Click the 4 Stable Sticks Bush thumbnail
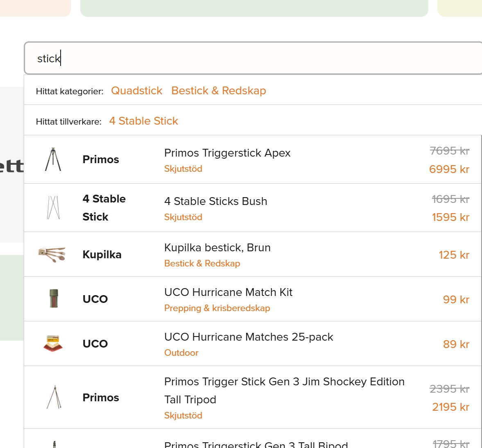 pyautogui.click(x=53, y=207)
